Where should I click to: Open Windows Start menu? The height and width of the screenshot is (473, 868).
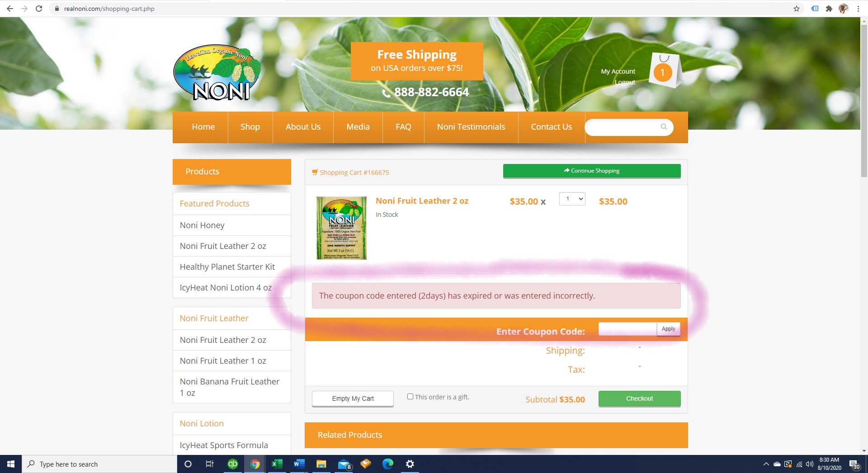click(x=11, y=464)
